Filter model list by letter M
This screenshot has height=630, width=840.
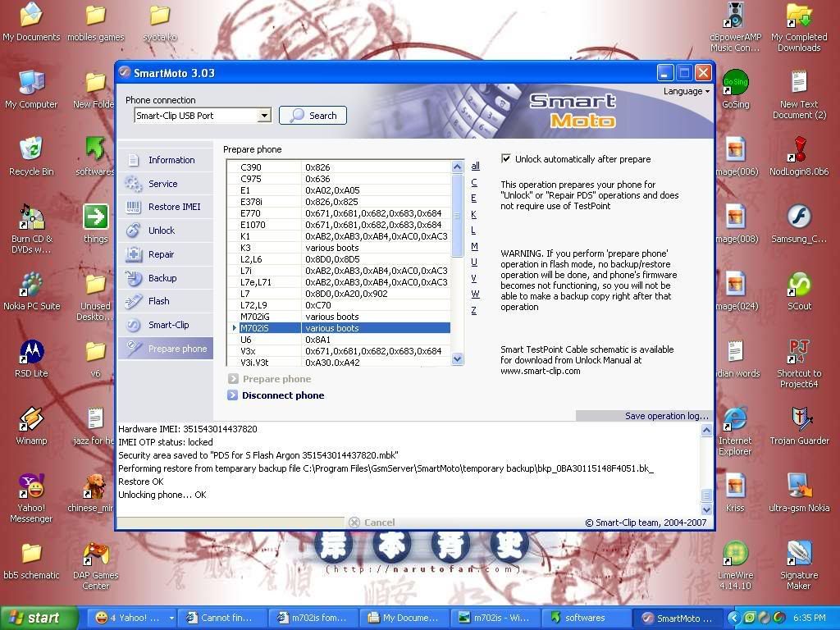click(x=474, y=246)
